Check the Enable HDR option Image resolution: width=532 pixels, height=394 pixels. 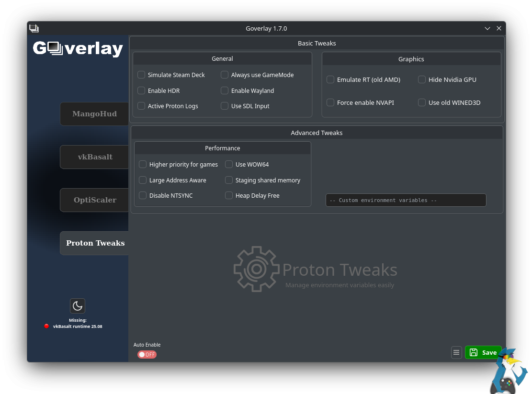141,90
